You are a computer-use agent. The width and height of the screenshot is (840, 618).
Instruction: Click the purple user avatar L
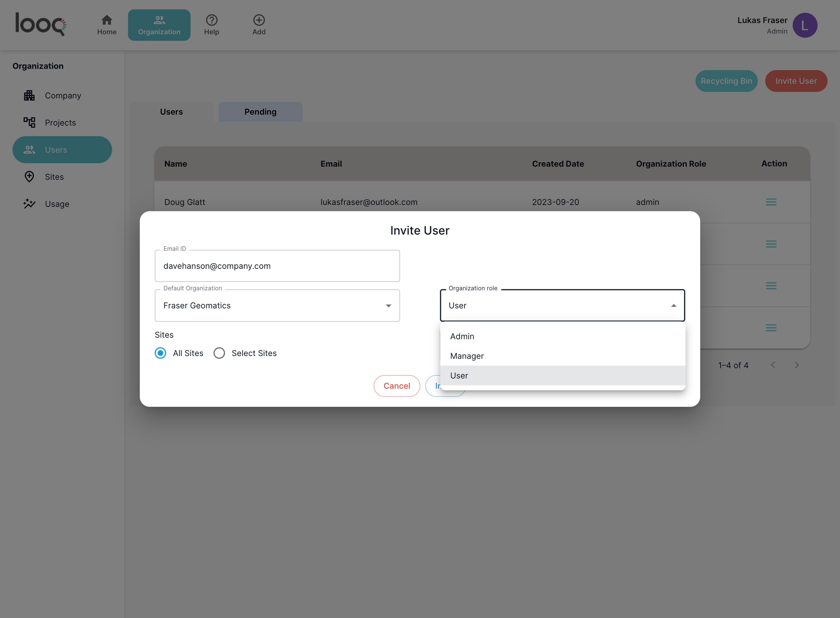tap(805, 26)
